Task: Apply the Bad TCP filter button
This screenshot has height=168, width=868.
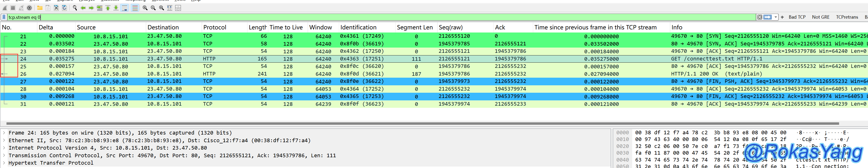Action: (x=797, y=17)
